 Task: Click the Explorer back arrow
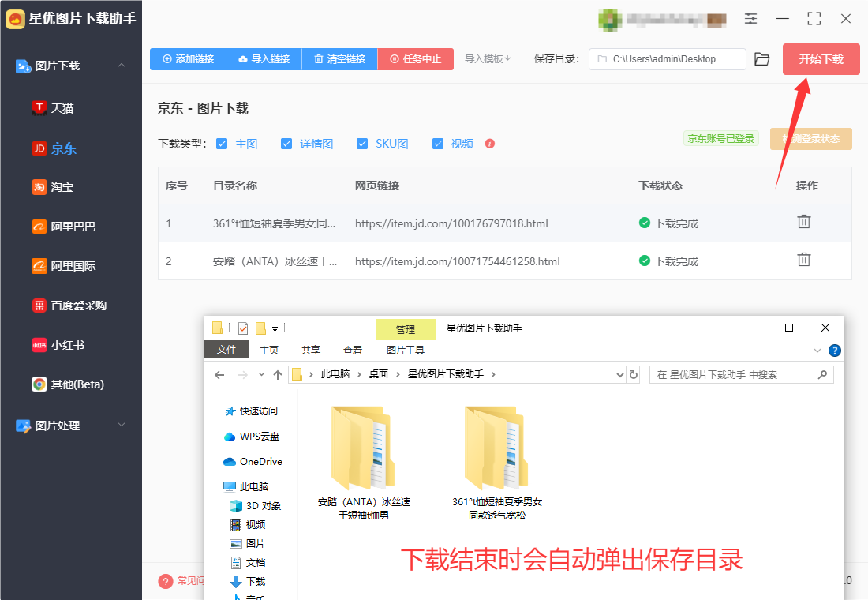[219, 375]
